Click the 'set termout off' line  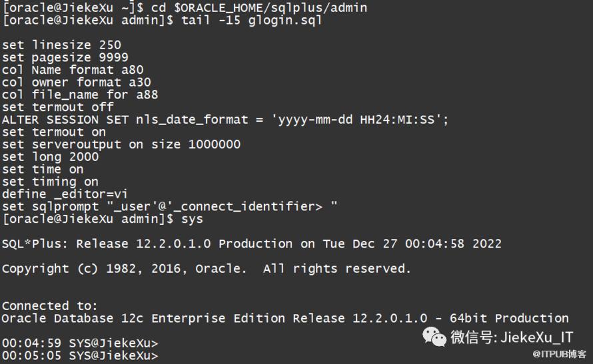click(57, 106)
